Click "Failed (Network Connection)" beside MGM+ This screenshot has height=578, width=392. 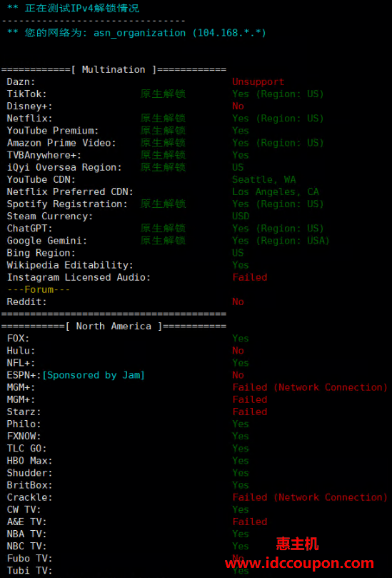coord(310,387)
